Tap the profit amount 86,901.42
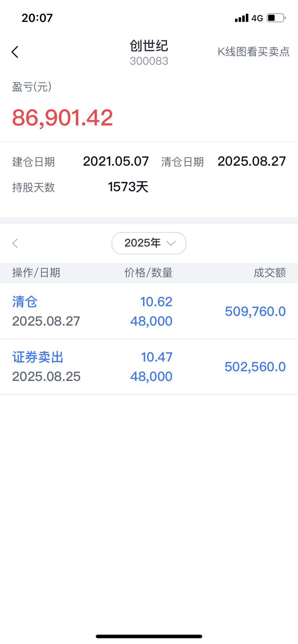 coord(63,118)
